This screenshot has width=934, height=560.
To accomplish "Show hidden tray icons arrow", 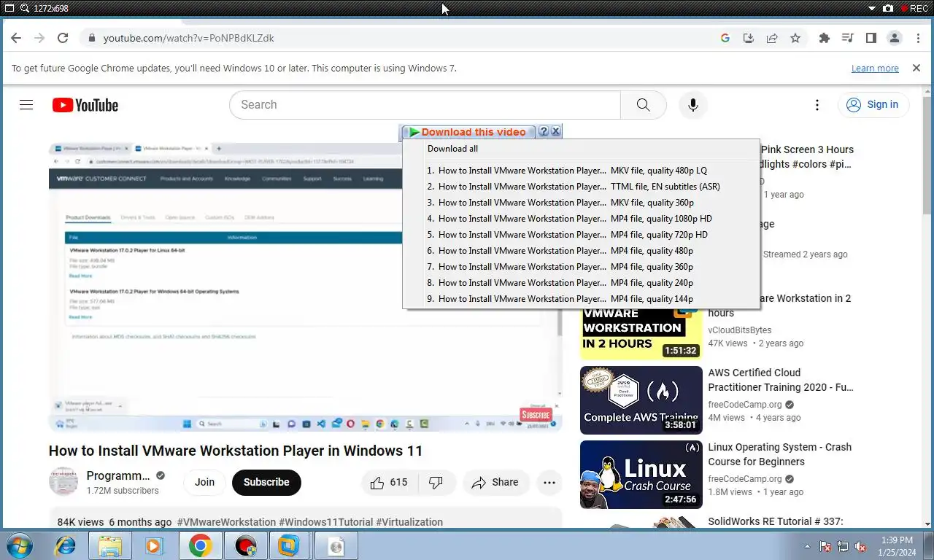I will (x=807, y=546).
